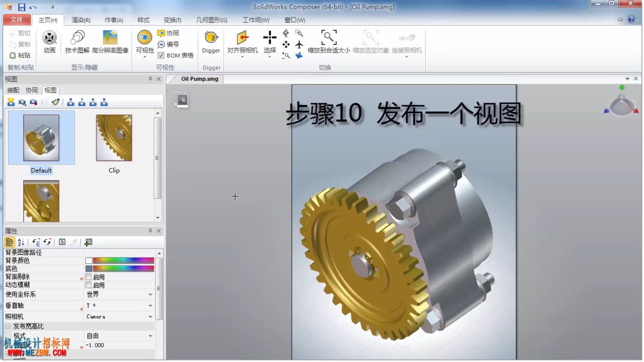Open the quick access toolbar customize arrow
This screenshot has height=362, width=644.
pyautogui.click(x=53, y=7)
